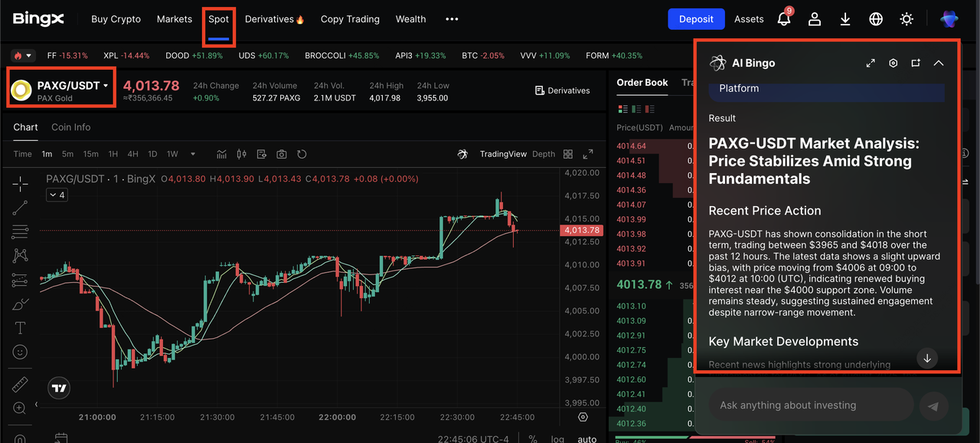The height and width of the screenshot is (443, 980).
Task: Select the 15m timeframe
Action: (x=90, y=154)
